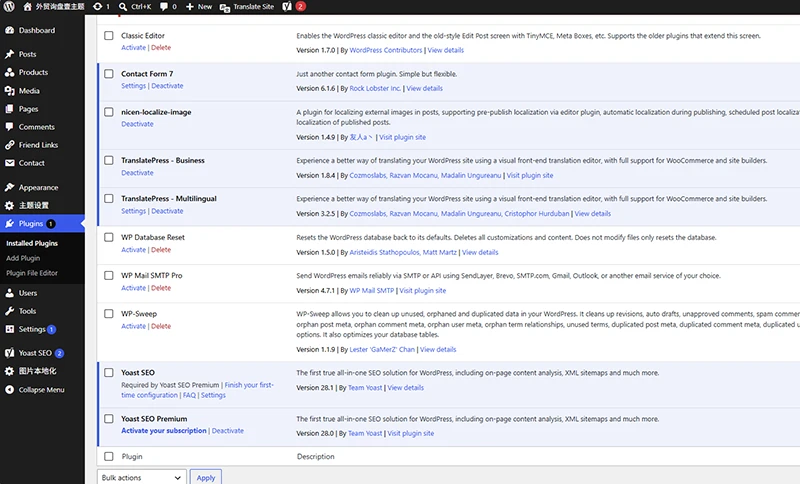Open Add Plugin submenu item
Viewport: 800px width, 484px height.
(23, 258)
